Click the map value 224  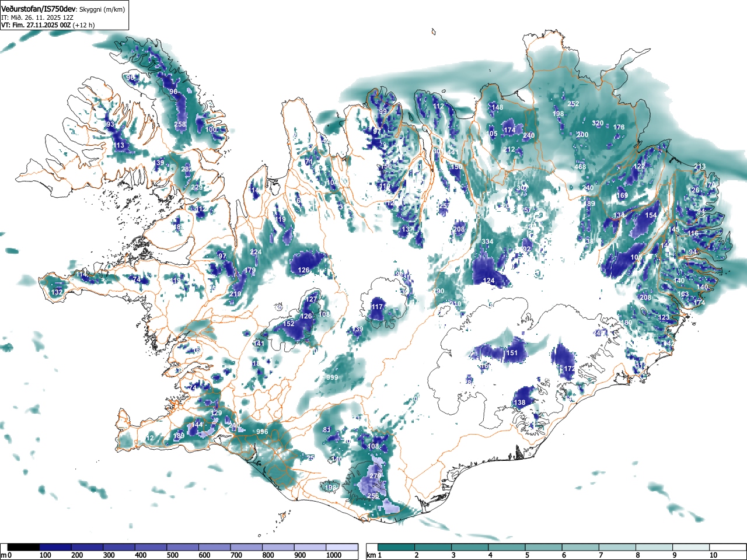click(256, 252)
